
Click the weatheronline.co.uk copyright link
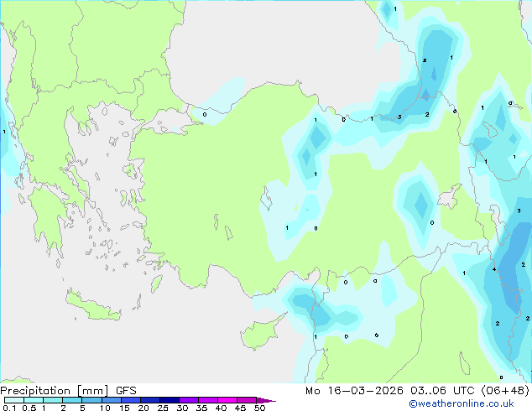(x=462, y=403)
